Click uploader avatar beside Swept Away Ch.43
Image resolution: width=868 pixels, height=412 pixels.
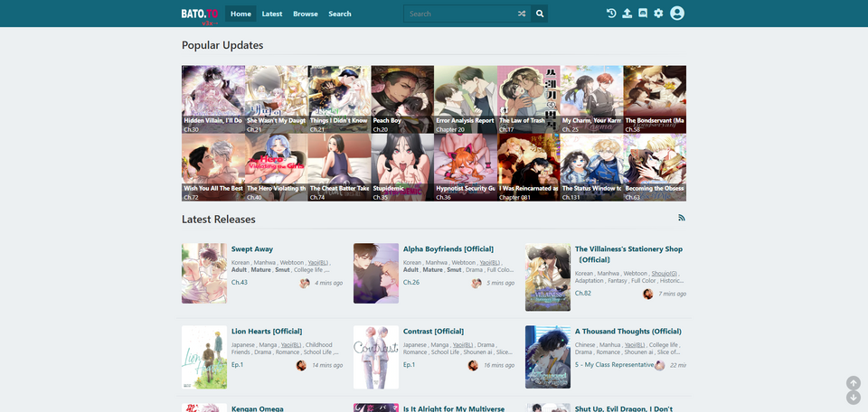(305, 283)
